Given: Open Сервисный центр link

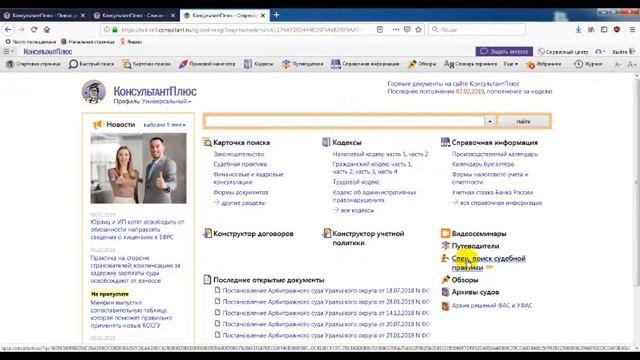Looking at the screenshot, I should (x=563, y=52).
